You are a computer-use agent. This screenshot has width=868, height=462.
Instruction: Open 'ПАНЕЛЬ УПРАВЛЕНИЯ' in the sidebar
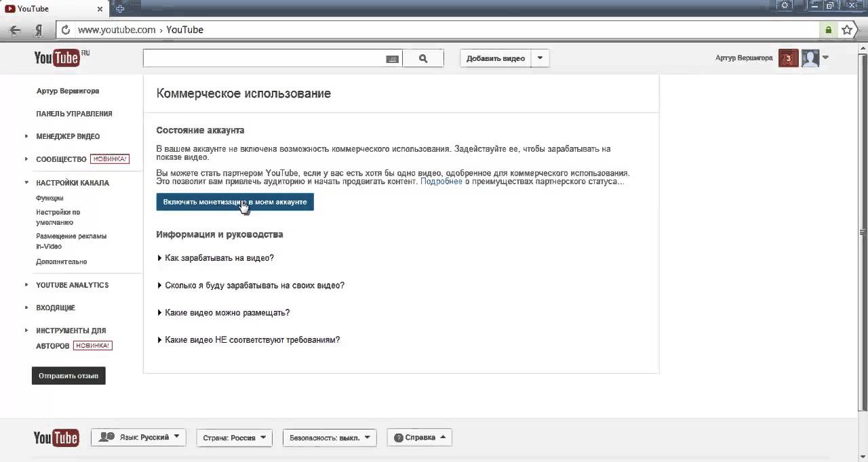click(x=74, y=114)
